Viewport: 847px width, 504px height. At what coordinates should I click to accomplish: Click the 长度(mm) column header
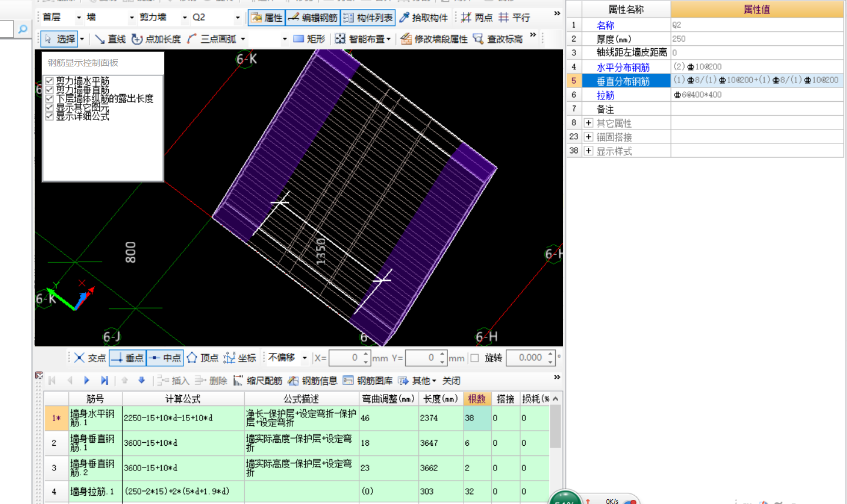441,399
